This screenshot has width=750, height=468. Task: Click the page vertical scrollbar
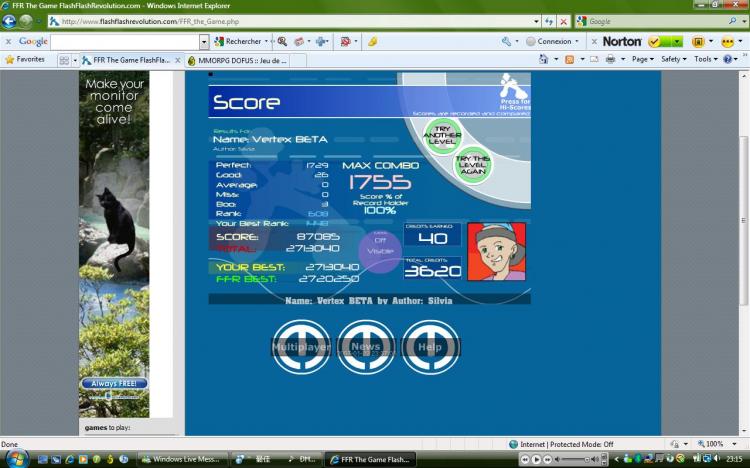744,220
